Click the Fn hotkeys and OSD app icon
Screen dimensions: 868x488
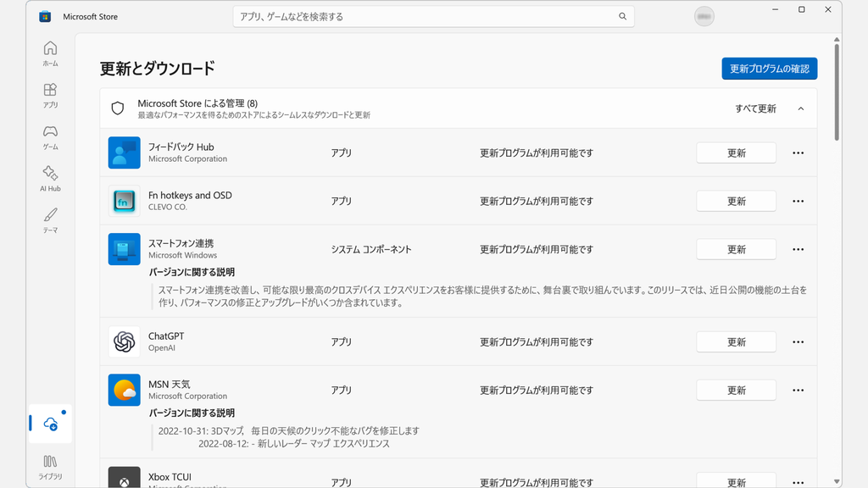124,201
